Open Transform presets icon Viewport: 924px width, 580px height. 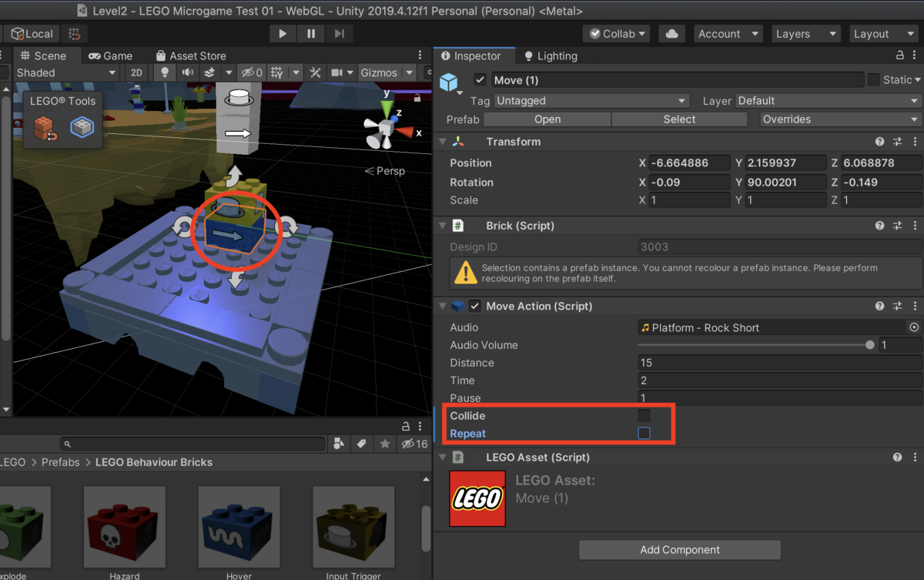coord(897,142)
